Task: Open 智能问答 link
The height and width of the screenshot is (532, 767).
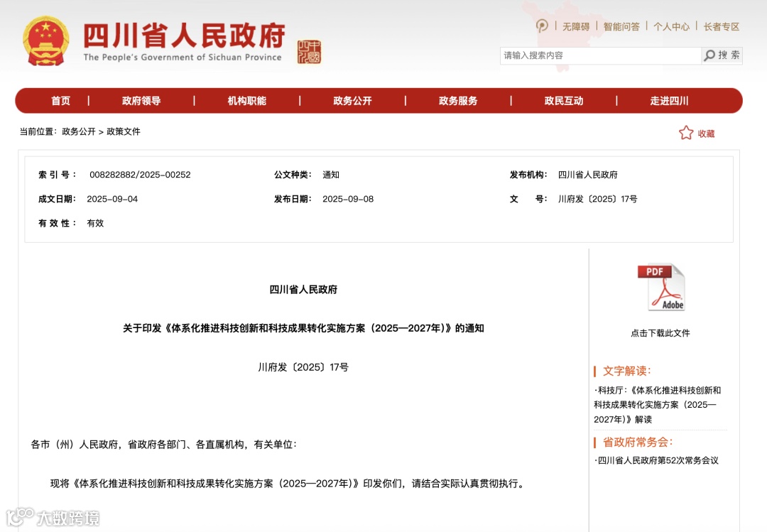Action: (621, 26)
